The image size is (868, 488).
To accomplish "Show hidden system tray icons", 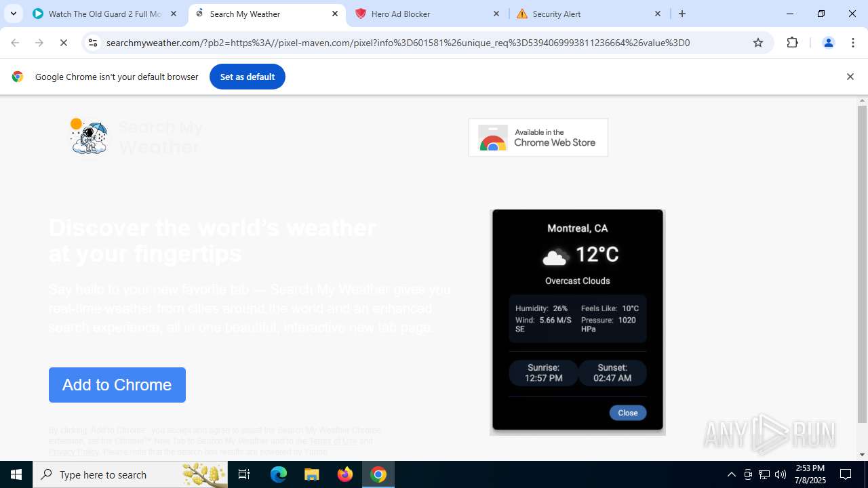I will [x=731, y=474].
